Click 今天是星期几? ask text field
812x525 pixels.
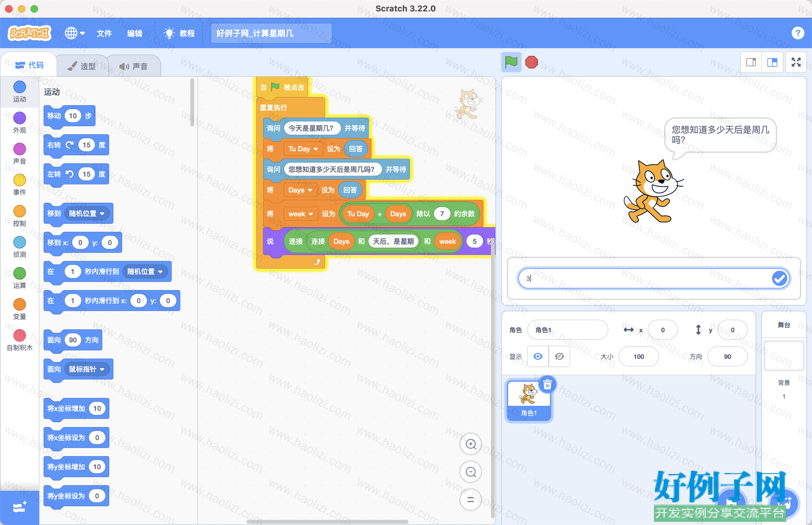[312, 128]
